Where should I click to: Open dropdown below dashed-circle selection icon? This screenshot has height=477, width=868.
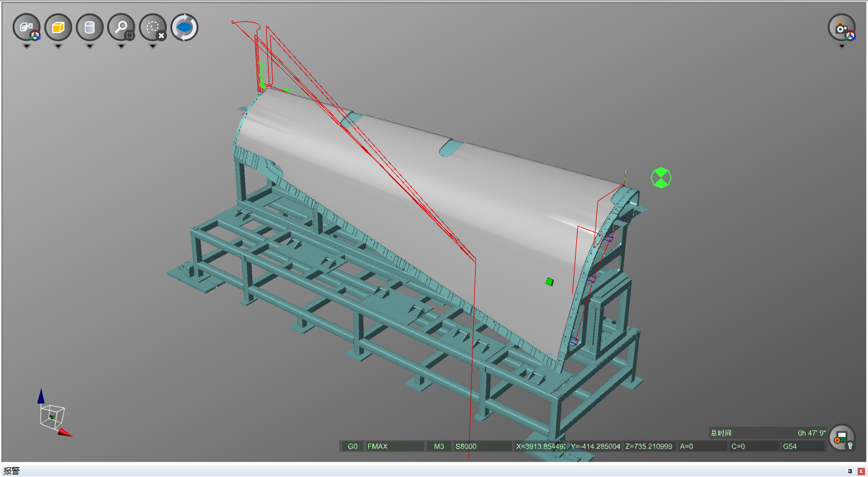click(153, 46)
